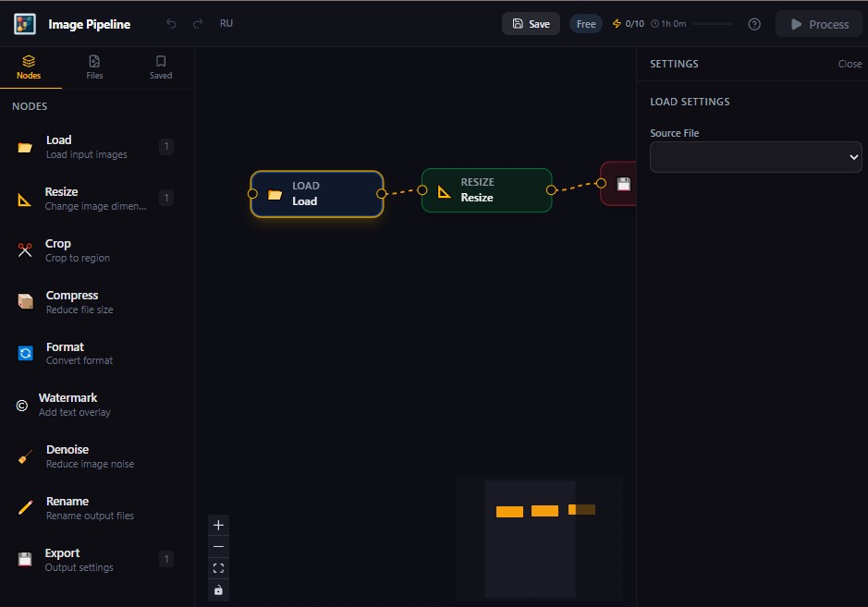This screenshot has width=868, height=607.
Task: Click the redo arrow icon
Action: [198, 23]
